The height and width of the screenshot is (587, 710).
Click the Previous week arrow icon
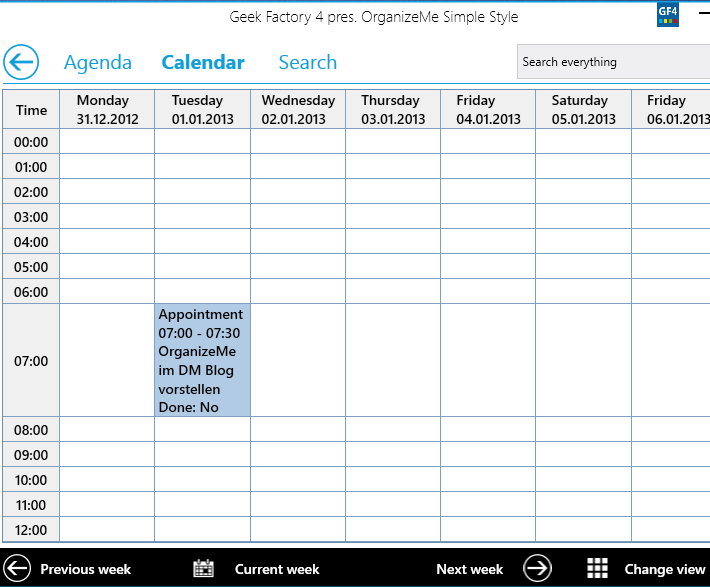tap(17, 568)
